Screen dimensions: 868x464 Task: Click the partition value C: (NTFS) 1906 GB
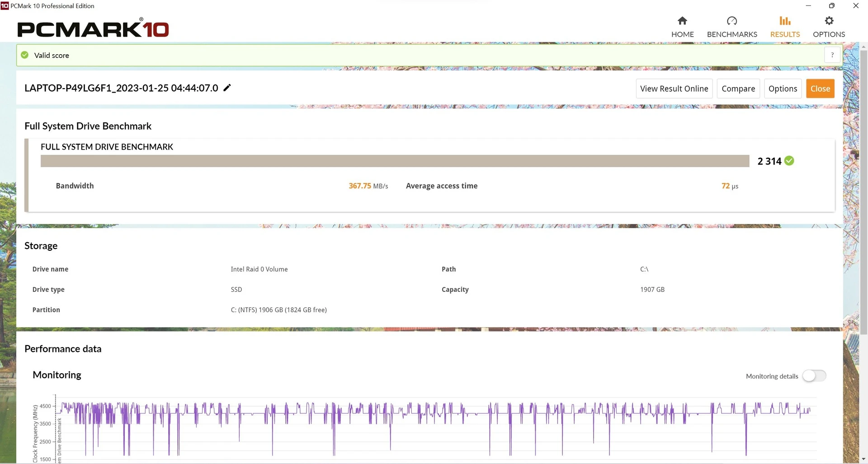tap(278, 310)
